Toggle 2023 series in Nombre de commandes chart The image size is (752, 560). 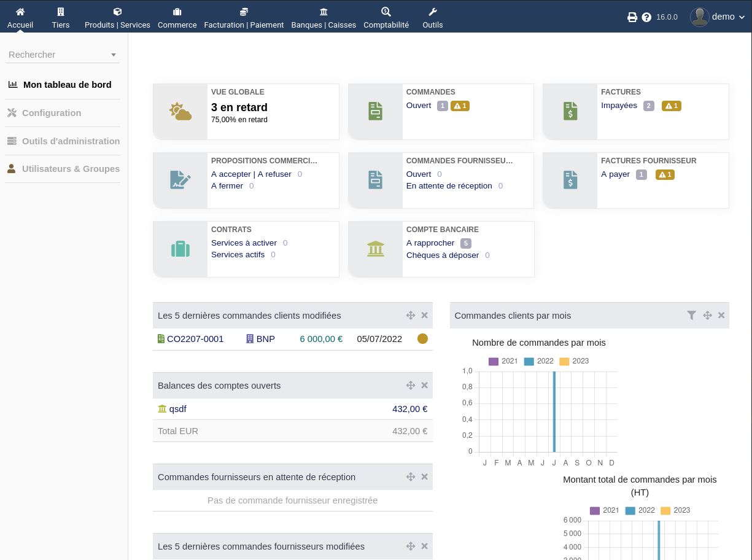click(574, 361)
